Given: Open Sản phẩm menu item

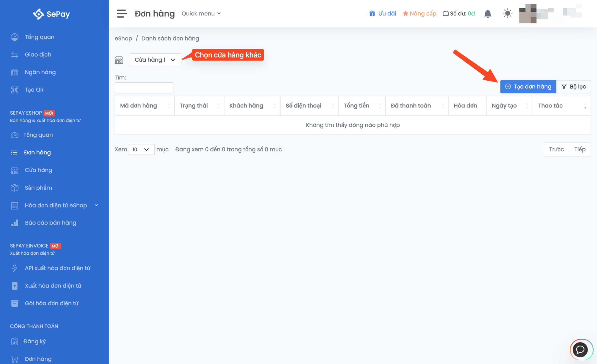Looking at the screenshot, I should (38, 188).
